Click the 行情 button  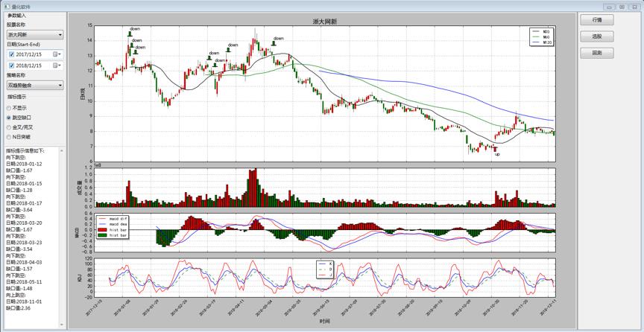pos(596,20)
